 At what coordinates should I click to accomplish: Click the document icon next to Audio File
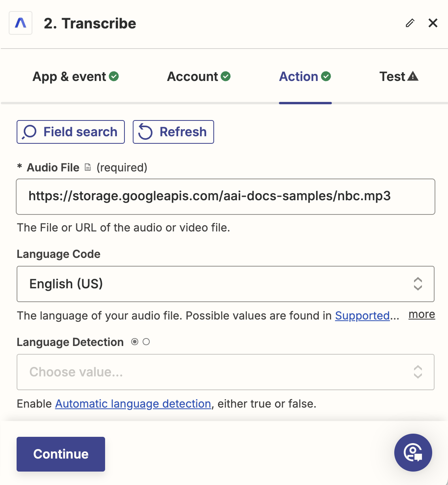(88, 167)
